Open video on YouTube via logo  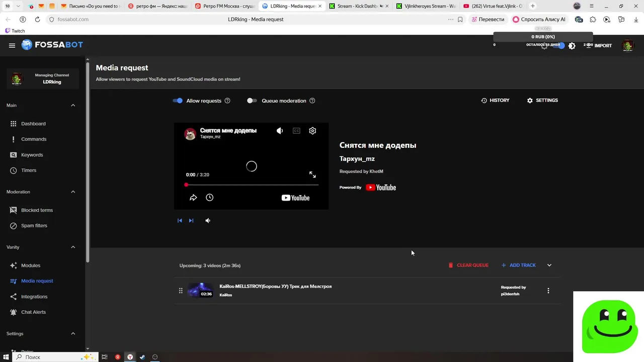pyautogui.click(x=295, y=198)
